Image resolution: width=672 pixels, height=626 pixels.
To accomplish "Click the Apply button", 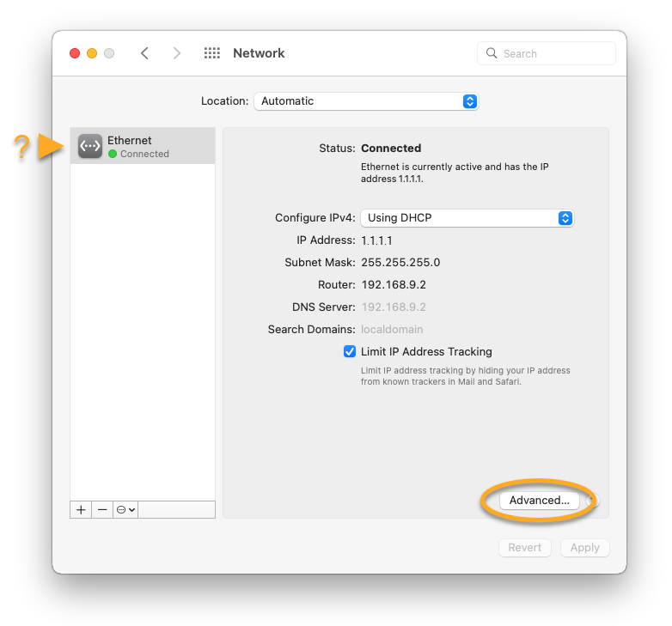I will click(x=584, y=548).
